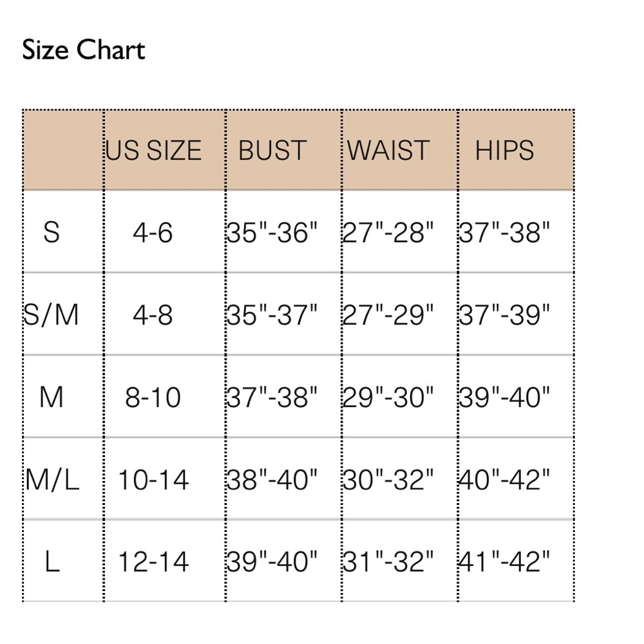Viewport: 644px width, 644px height.
Task: Click the 37"-39" hips measurement
Action: [504, 315]
